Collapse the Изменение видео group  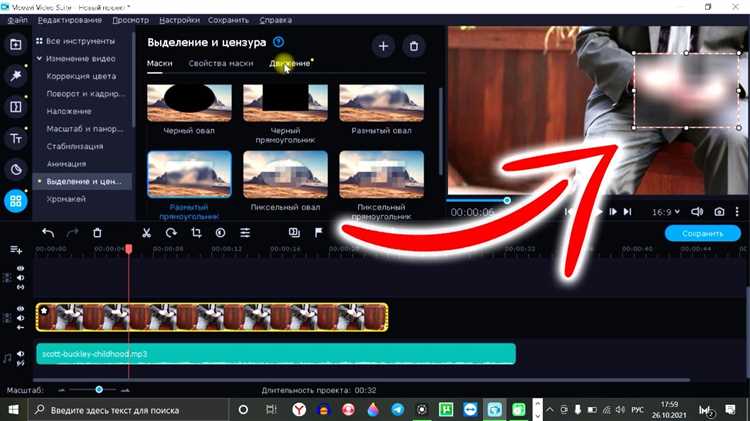(39, 58)
